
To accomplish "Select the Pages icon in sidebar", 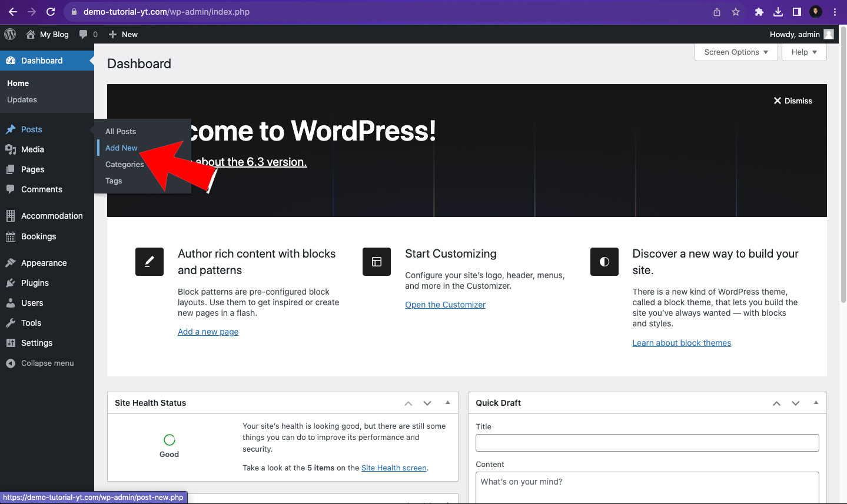I will pyautogui.click(x=10, y=169).
